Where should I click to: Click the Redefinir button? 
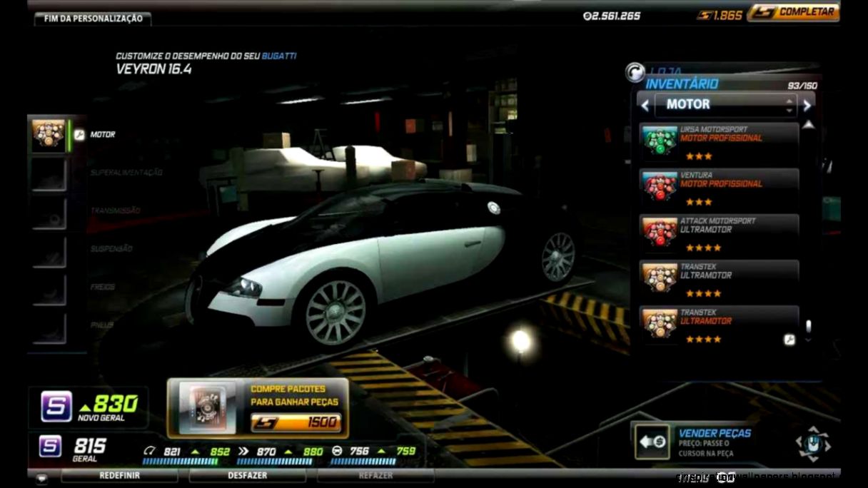[x=119, y=475]
